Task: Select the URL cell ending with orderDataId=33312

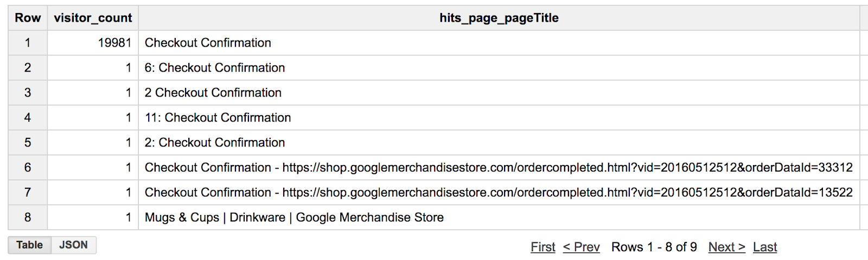Action: tap(499, 168)
